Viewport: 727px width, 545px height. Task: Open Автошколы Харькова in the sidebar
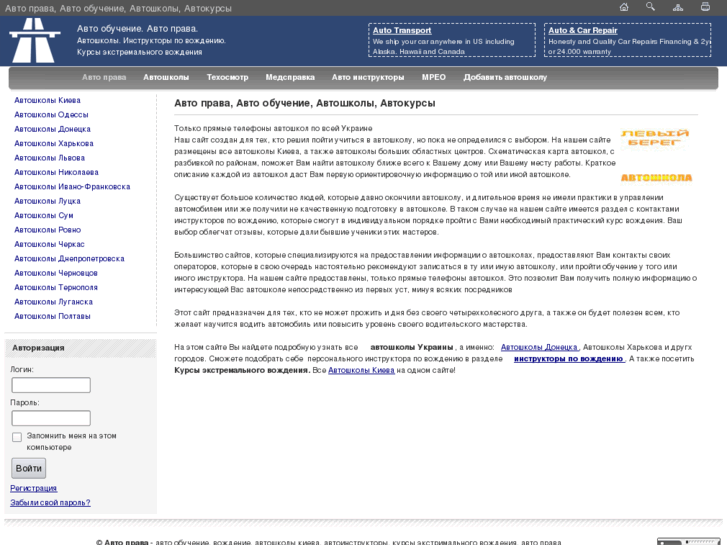click(x=54, y=143)
